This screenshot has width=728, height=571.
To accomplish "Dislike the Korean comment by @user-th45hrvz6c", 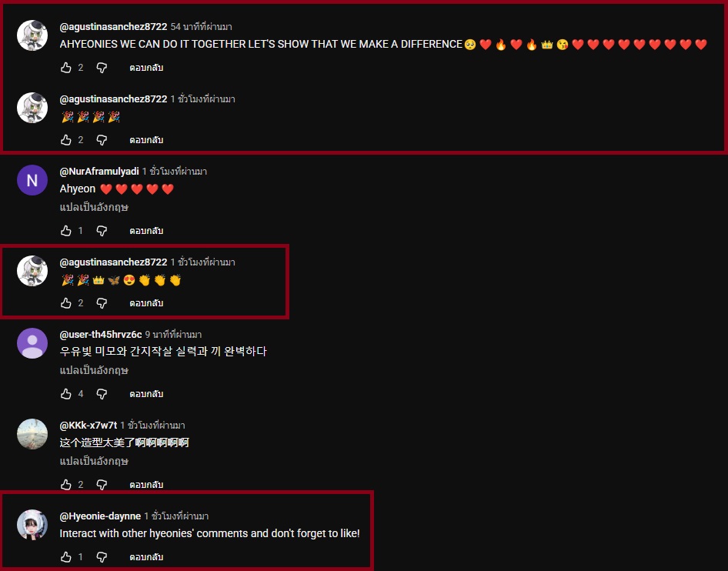I will tap(102, 394).
